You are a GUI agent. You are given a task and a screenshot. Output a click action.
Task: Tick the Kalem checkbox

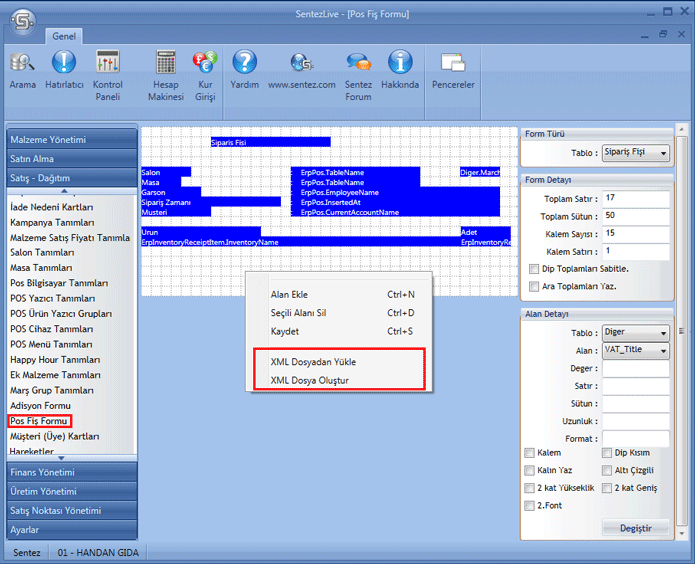(x=529, y=453)
